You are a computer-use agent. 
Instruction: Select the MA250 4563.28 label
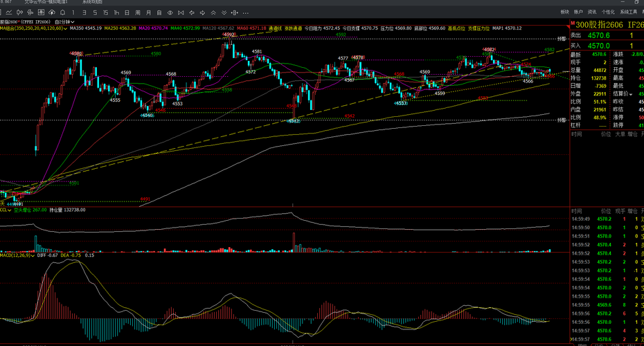120,28
